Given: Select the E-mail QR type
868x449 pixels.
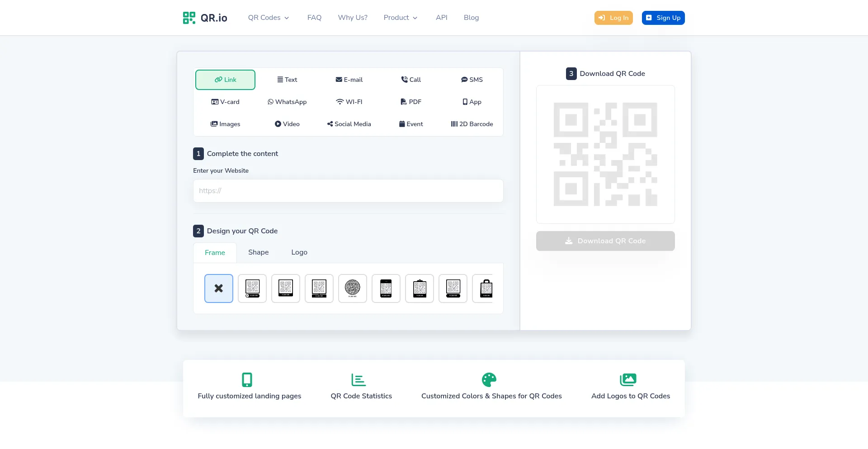Looking at the screenshot, I should [x=349, y=80].
